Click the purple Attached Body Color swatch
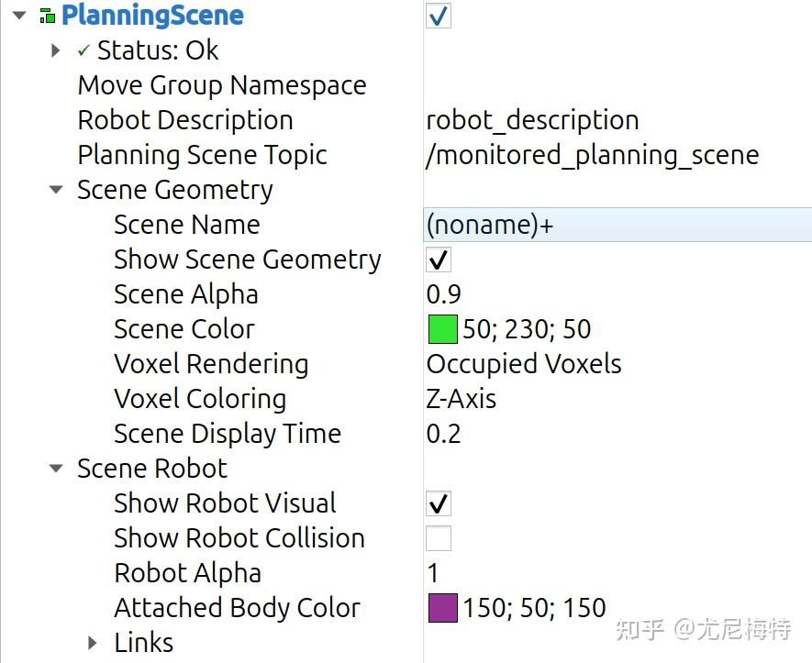812x663 pixels. 443,608
